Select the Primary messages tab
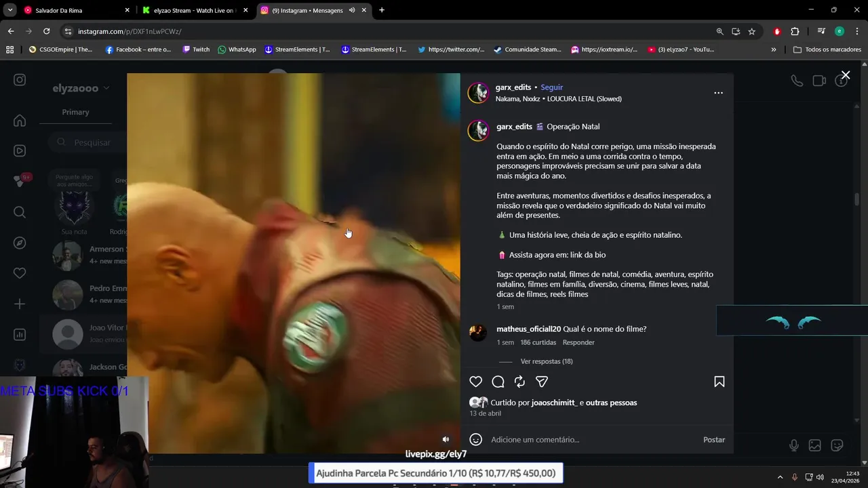 tap(75, 112)
